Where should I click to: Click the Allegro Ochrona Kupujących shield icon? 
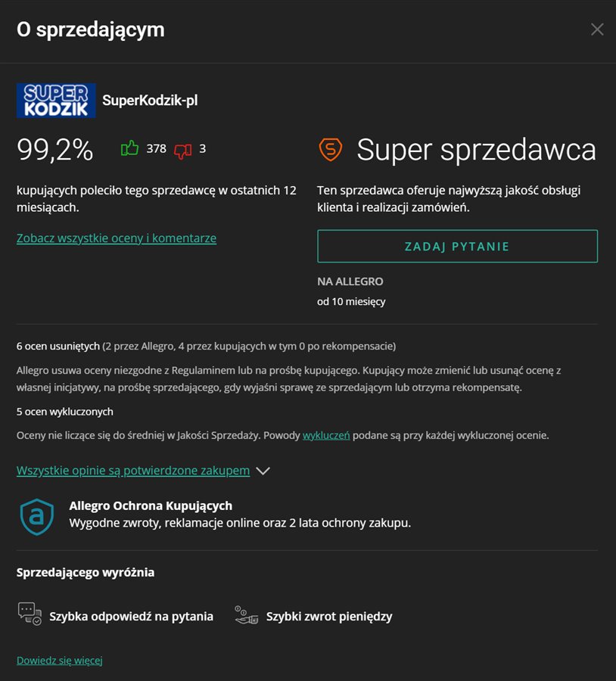[37, 516]
